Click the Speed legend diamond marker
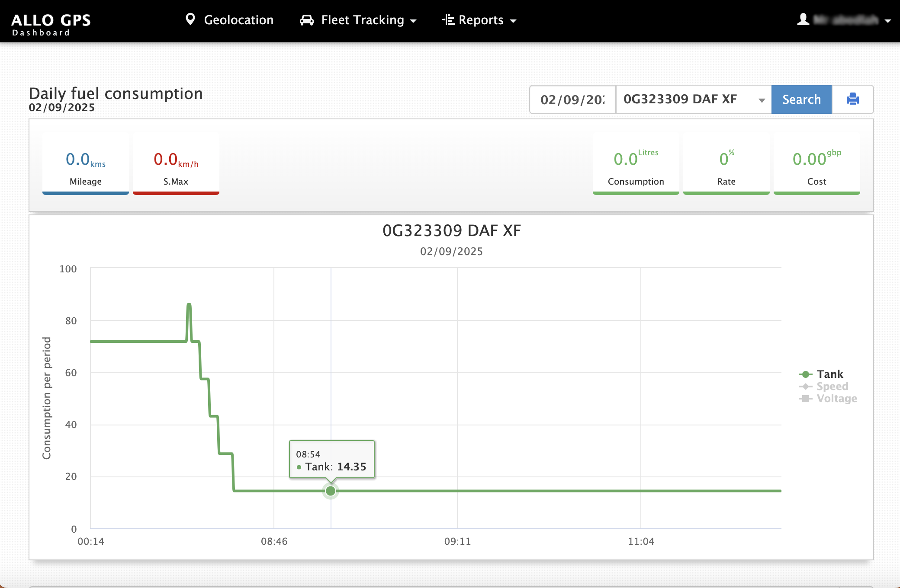 (x=805, y=387)
